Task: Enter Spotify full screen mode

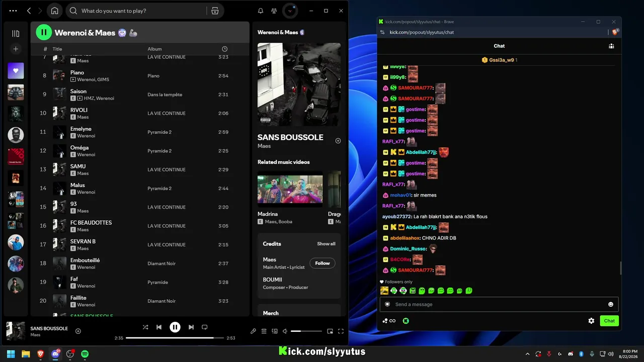Action: point(341,331)
